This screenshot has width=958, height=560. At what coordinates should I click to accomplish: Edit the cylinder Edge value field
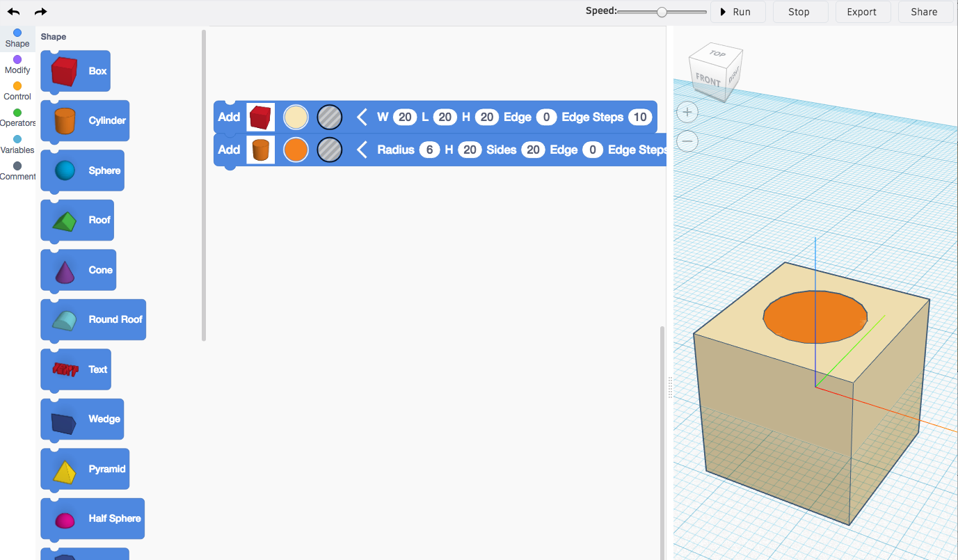click(x=593, y=150)
